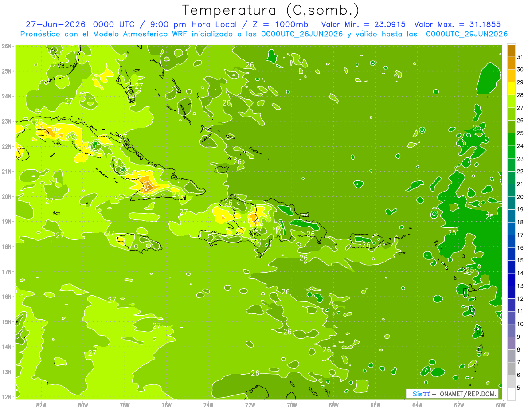Click the 64W longitude axis label
The height and width of the screenshot is (411, 532).
coord(417,405)
